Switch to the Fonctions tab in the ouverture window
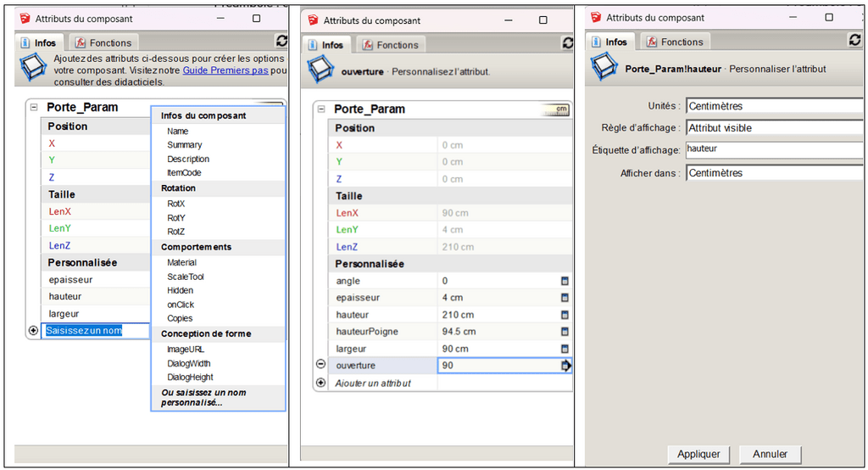The height and width of the screenshot is (470, 868). click(390, 45)
